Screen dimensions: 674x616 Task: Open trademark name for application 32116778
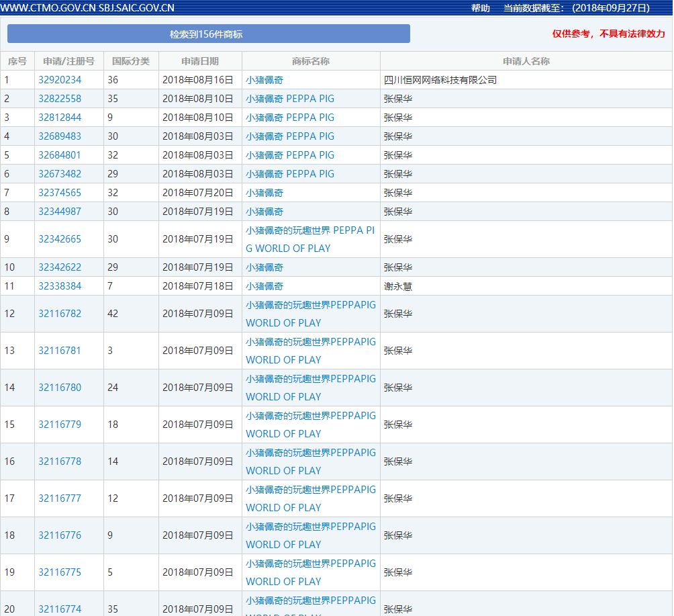point(310,461)
